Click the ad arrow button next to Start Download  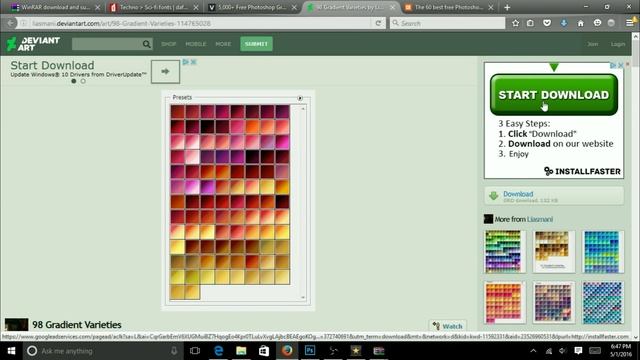click(165, 71)
